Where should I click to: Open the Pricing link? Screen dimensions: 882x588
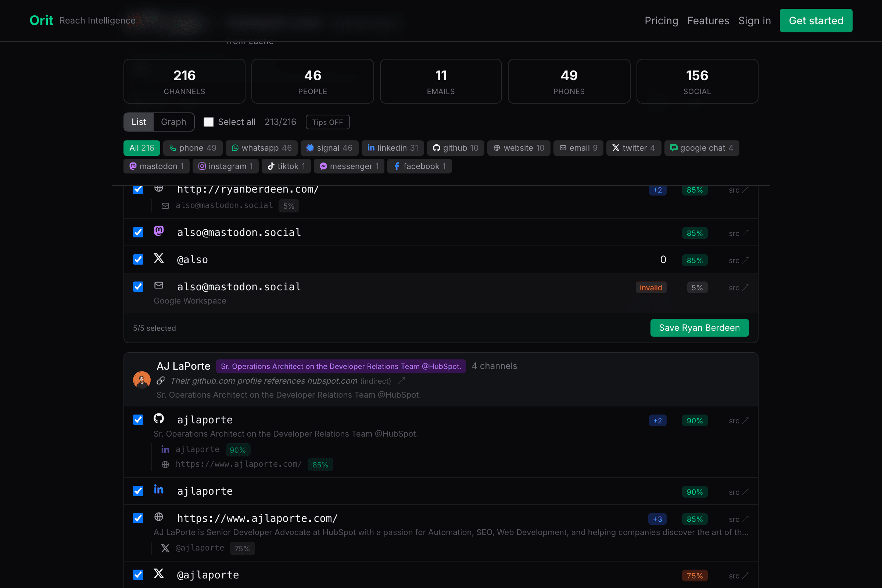[661, 21]
